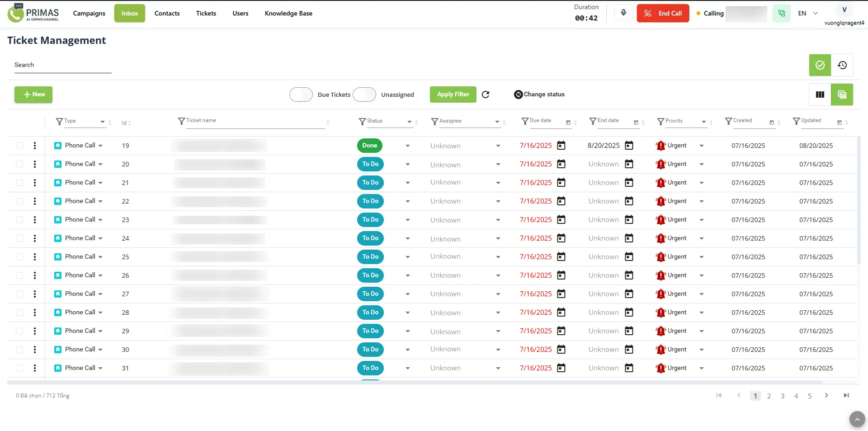Toggle the Due Tickets switch
The width and height of the screenshot is (868, 431).
coord(301,95)
